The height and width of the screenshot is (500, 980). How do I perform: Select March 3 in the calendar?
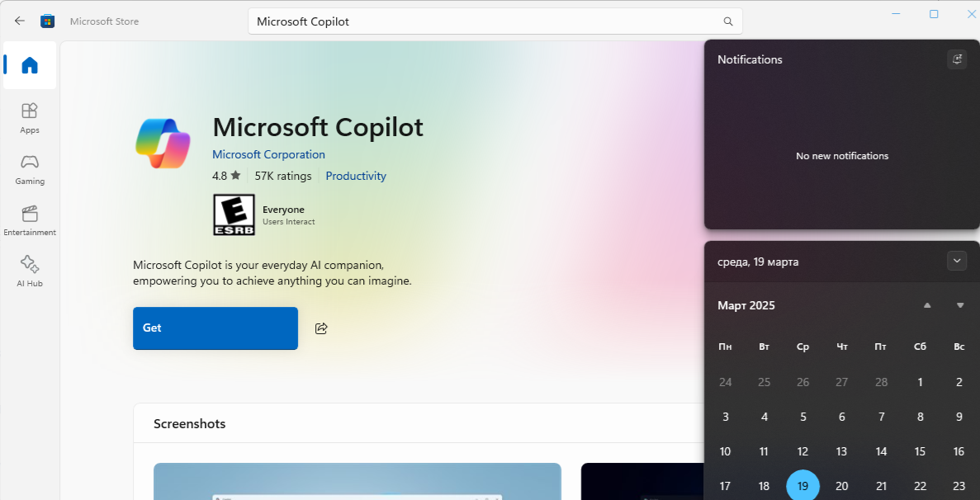point(725,417)
